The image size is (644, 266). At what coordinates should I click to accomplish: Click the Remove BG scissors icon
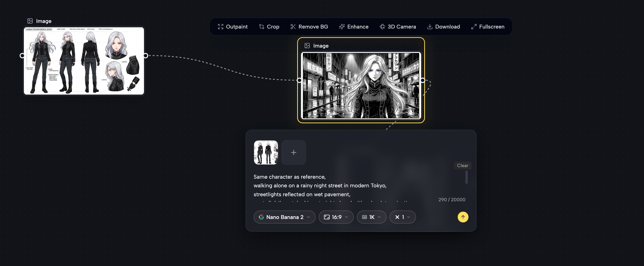(293, 27)
